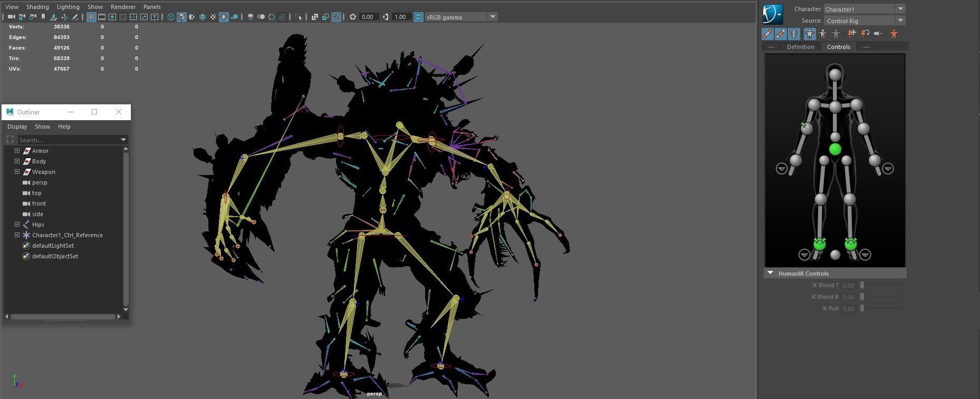Open the Panels menu
The image size is (980, 399).
(152, 7)
